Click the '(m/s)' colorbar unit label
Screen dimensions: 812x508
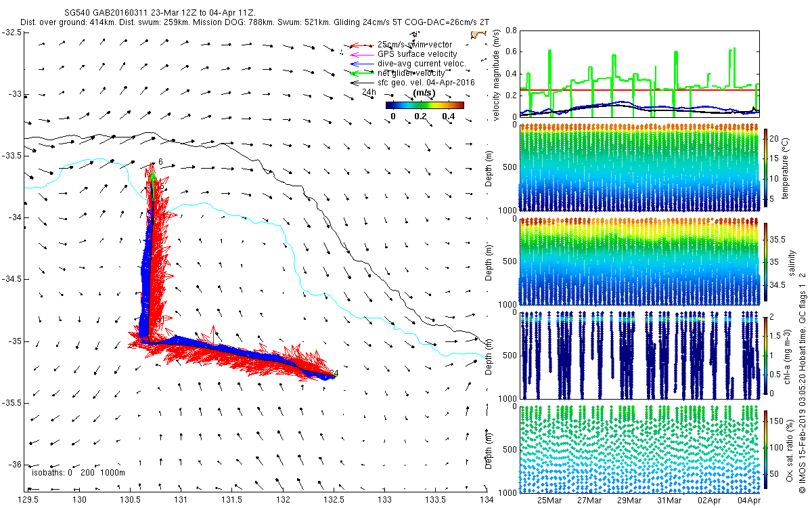(x=424, y=92)
